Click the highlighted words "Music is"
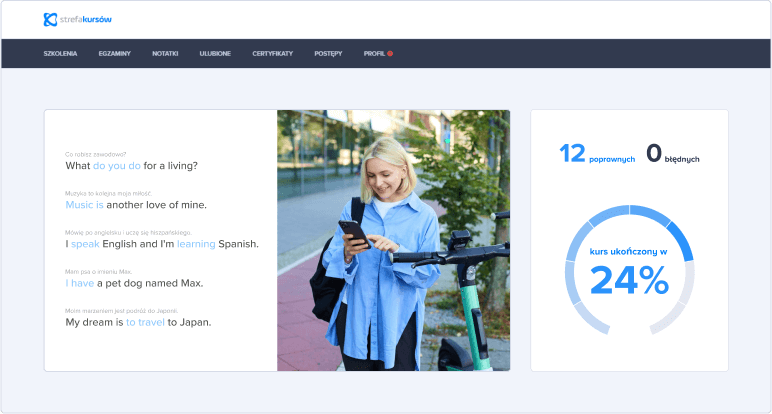 tap(85, 205)
